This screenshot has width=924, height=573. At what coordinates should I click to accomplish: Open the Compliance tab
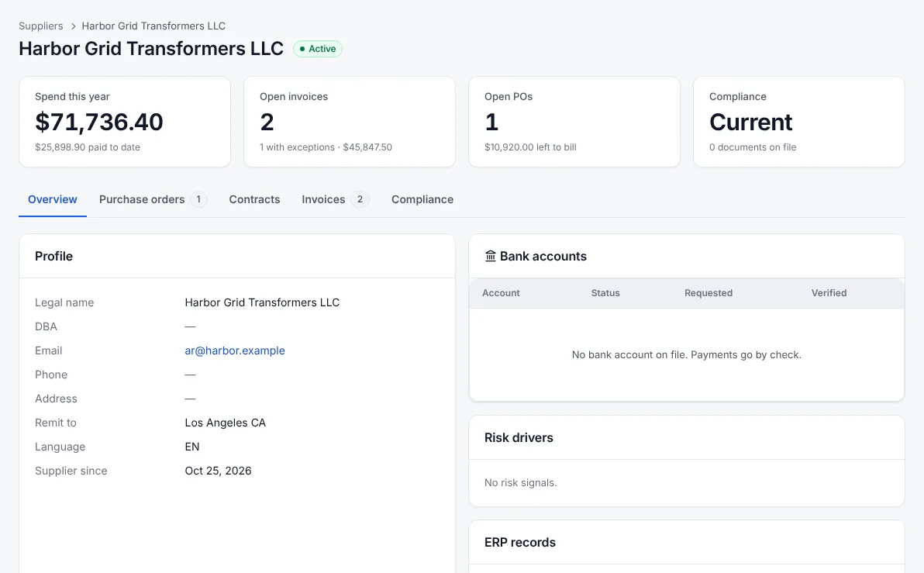[422, 199]
